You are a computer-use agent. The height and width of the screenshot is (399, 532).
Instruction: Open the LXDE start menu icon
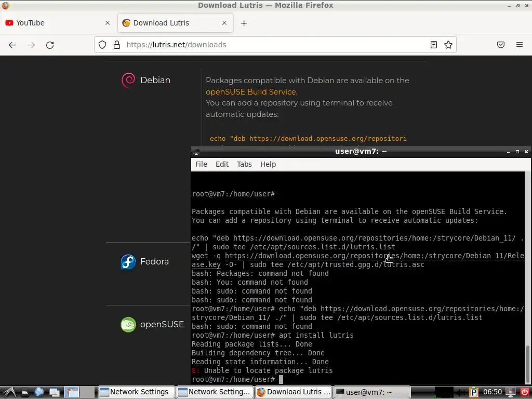tap(9, 392)
